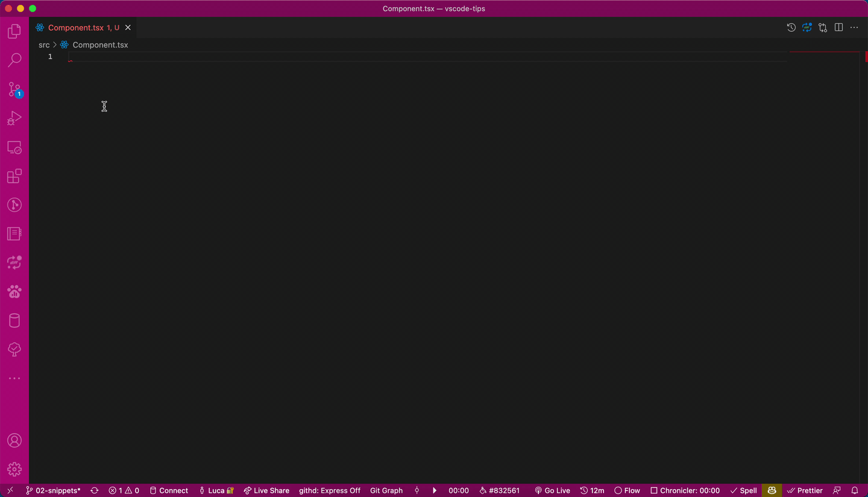Start Live Share from the status bar
The height and width of the screenshot is (497, 868).
click(x=266, y=490)
